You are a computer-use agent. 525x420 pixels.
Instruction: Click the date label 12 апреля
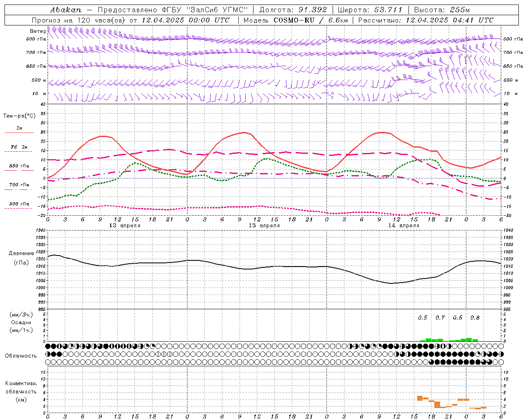click(x=125, y=226)
